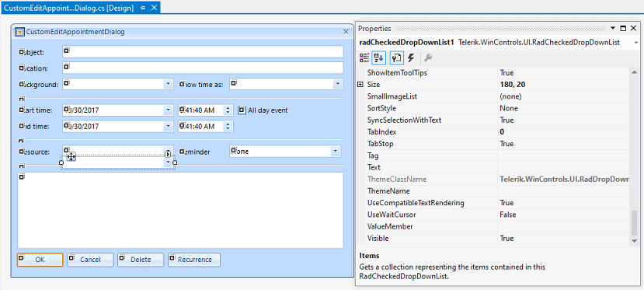Select the TabStop property
The image size is (644, 290).
tap(380, 144)
